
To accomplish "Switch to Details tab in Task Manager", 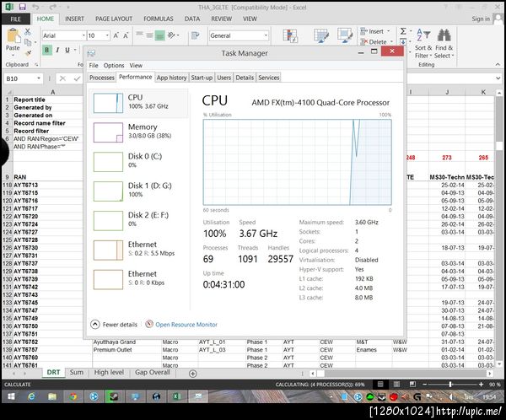I will coord(245,78).
